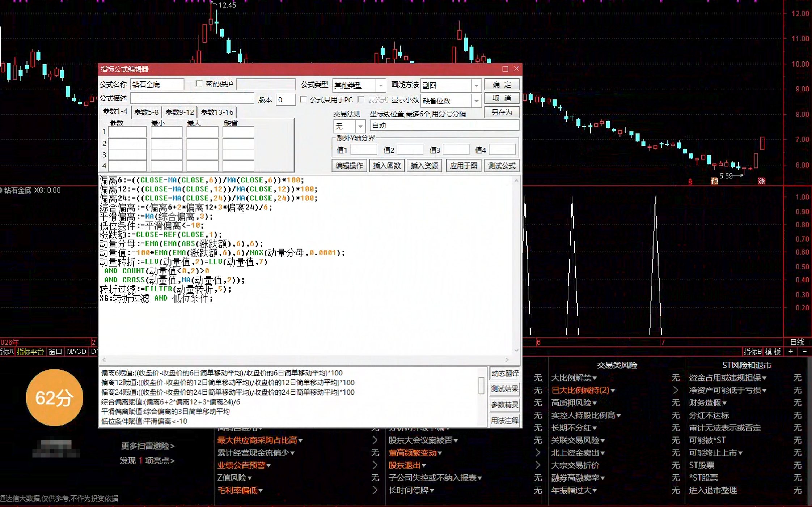Open 更多扫雷避险 link
The height and width of the screenshot is (507, 812).
click(148, 446)
